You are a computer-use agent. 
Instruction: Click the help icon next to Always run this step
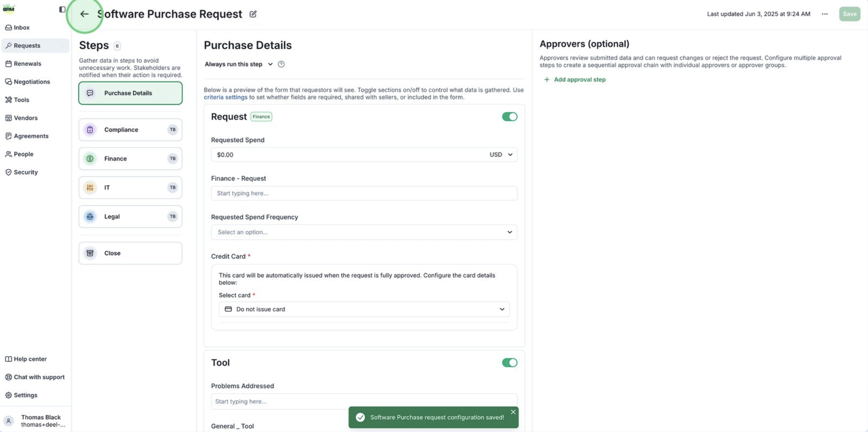(281, 64)
